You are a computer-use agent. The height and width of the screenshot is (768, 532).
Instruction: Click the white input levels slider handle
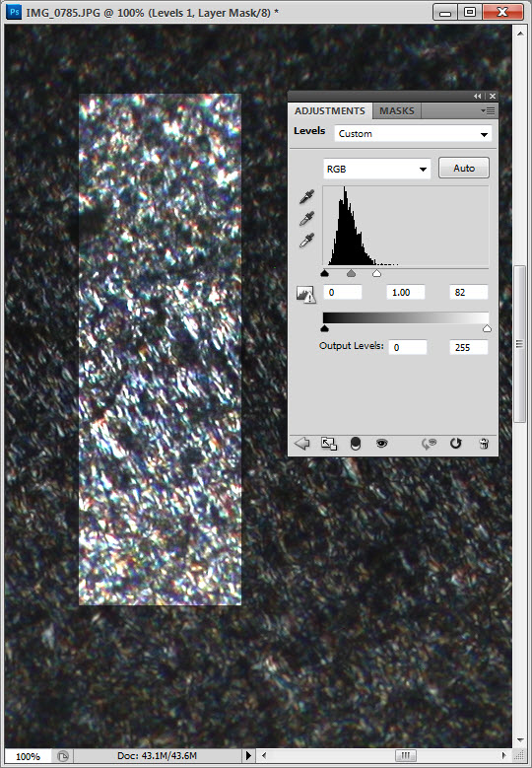coord(376,273)
